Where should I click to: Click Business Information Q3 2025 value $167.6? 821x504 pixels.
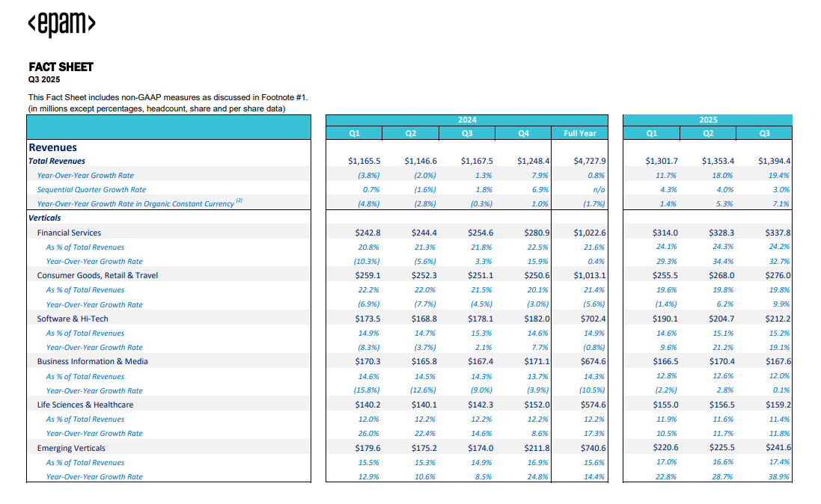778,362
